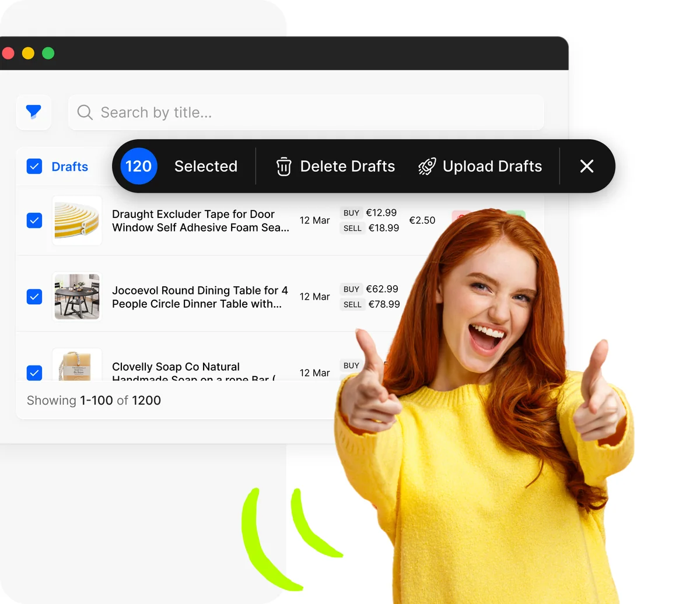
Task: Click the red close window dot
Action: tap(8, 53)
